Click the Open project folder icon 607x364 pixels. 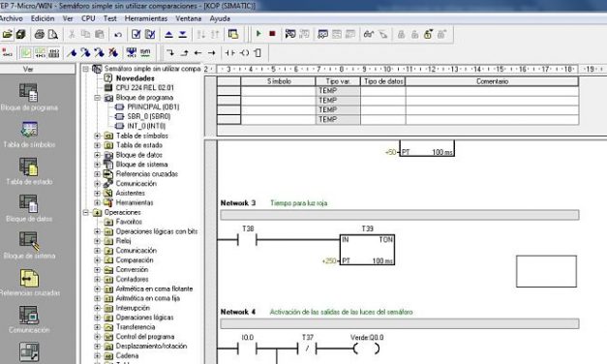8,35
